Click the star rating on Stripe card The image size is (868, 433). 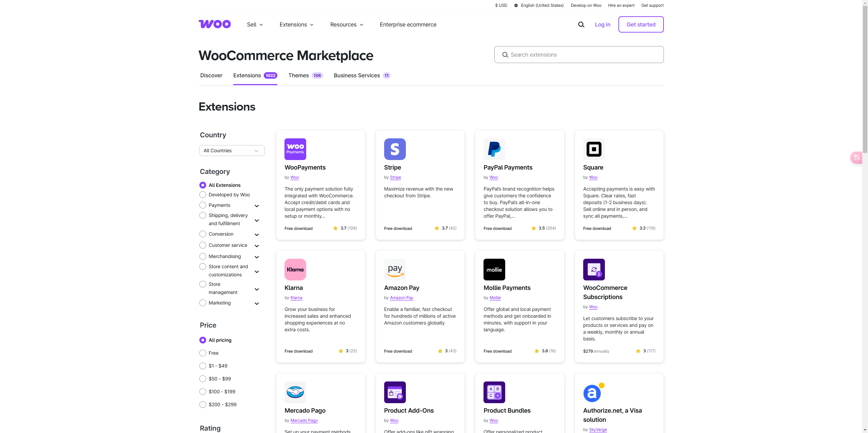click(445, 228)
